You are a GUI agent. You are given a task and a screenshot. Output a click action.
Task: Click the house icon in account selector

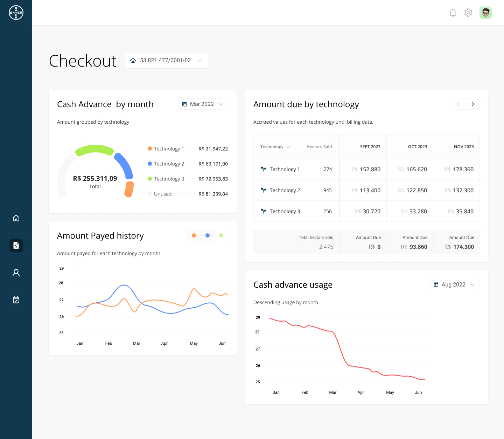pos(133,60)
